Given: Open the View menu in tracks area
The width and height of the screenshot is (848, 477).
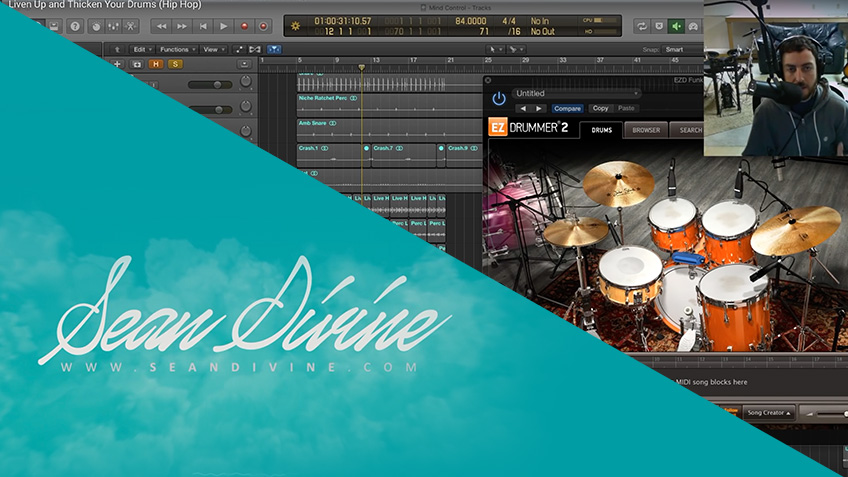Looking at the screenshot, I should [x=214, y=49].
